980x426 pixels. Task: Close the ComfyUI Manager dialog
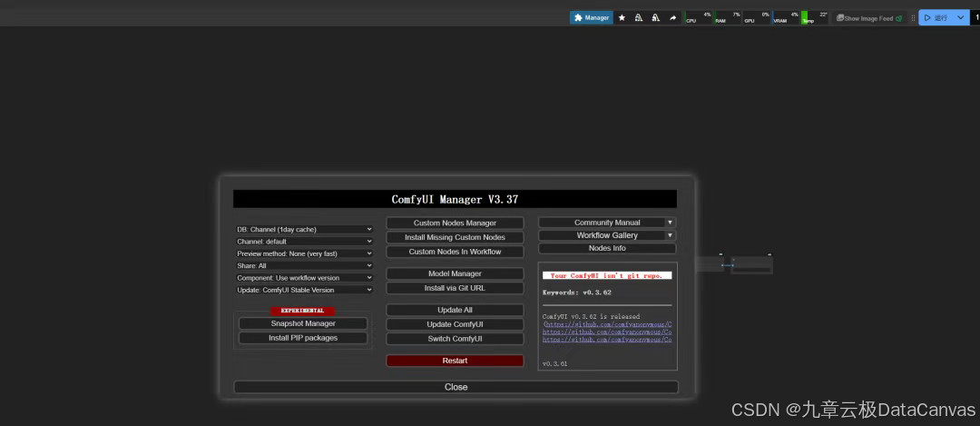(456, 387)
